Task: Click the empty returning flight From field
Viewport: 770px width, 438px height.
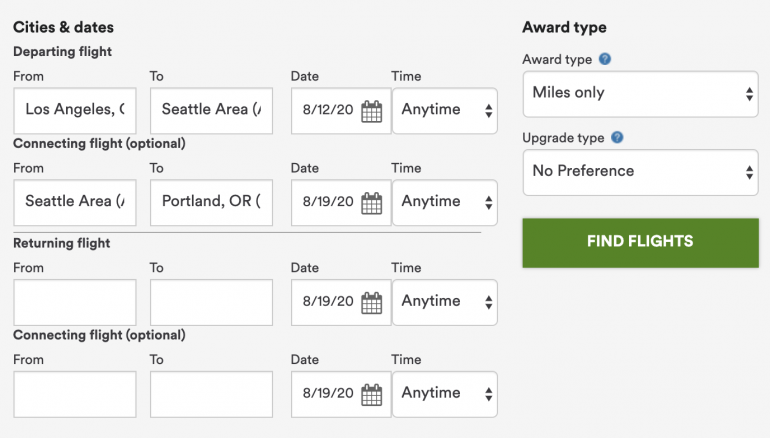Action: (75, 302)
